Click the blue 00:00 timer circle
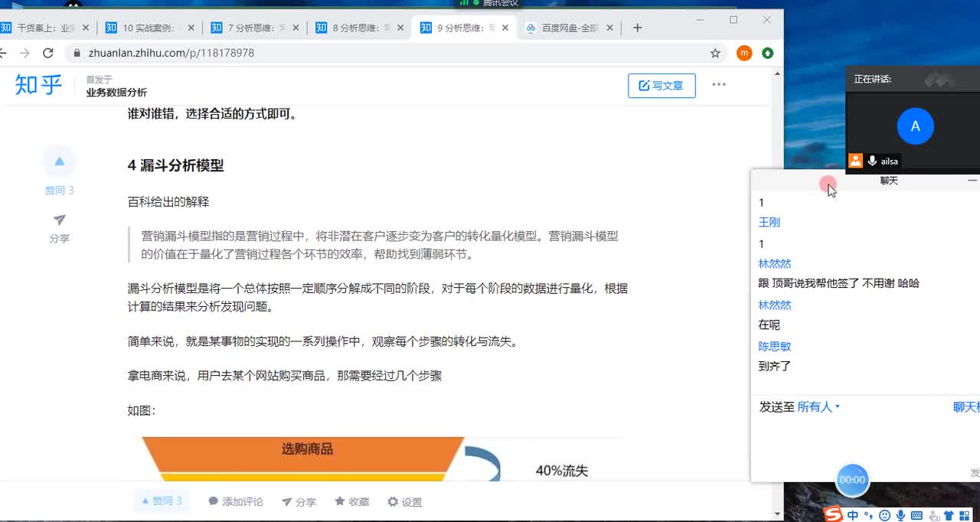 tap(852, 480)
